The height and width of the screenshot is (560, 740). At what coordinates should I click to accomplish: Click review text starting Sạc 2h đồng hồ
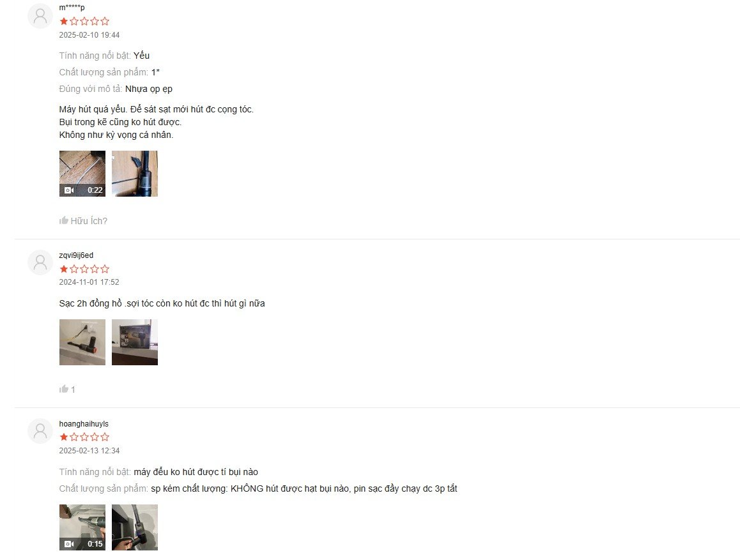coord(162,303)
